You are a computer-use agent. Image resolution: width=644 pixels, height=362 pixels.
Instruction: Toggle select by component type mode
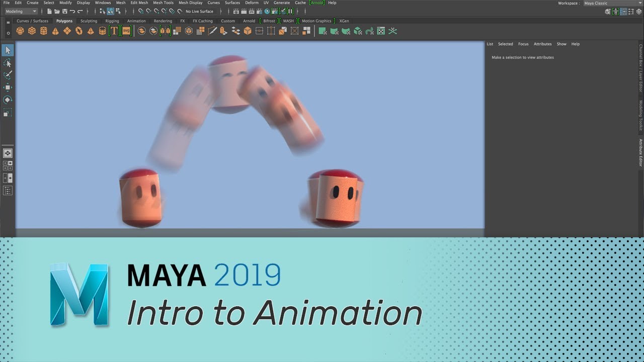click(118, 11)
